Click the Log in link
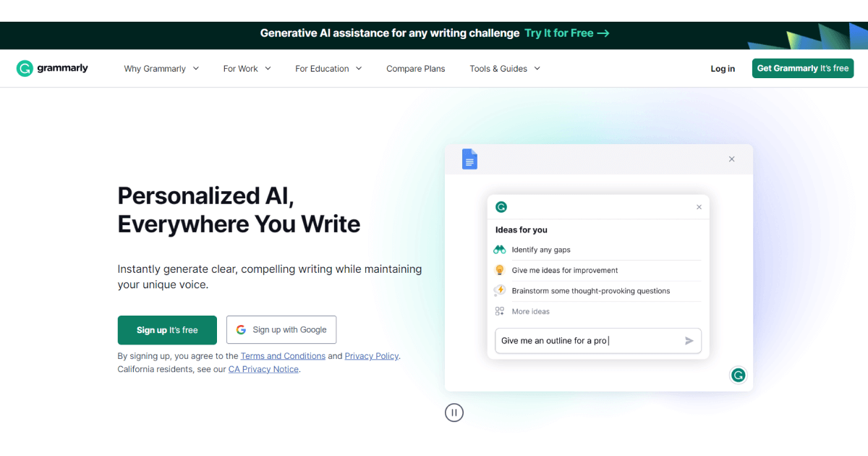 (x=723, y=69)
